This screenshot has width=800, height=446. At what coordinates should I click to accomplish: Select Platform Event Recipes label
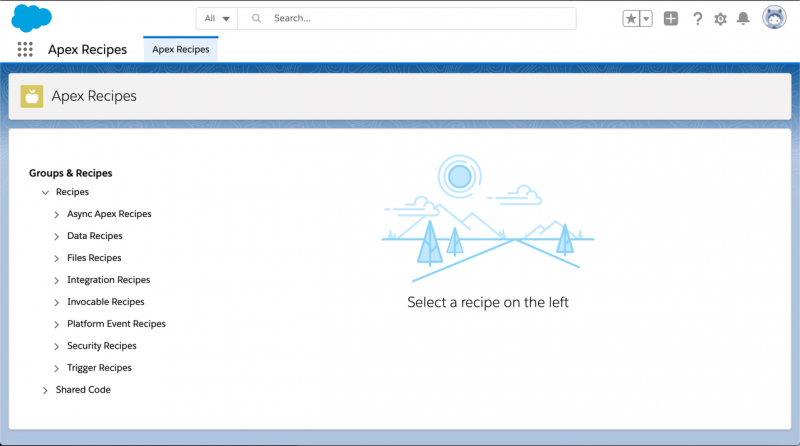pyautogui.click(x=116, y=324)
